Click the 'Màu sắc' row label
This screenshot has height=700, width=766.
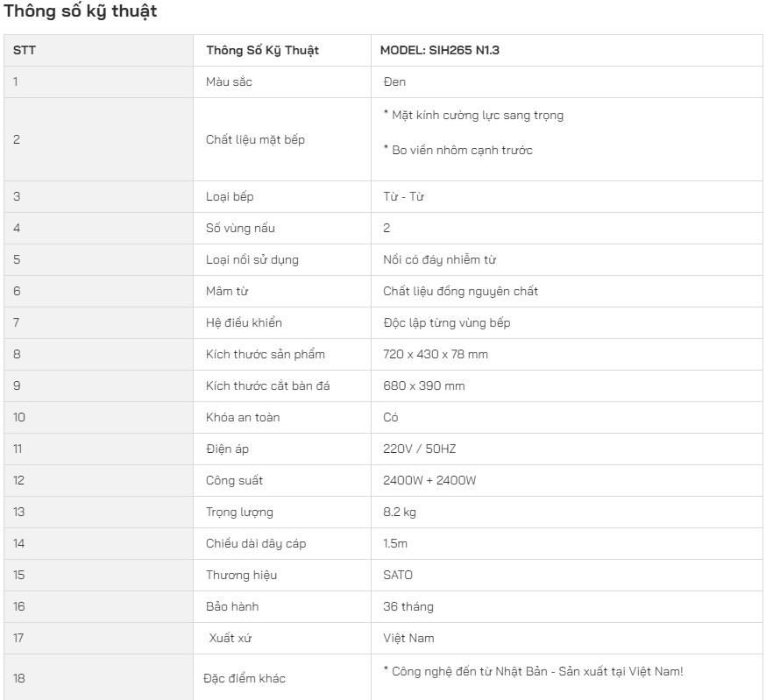coord(229,81)
